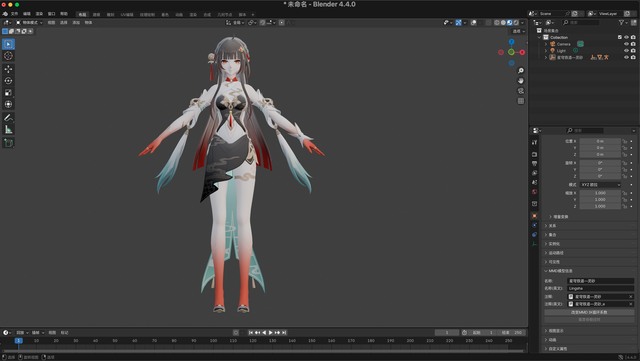Disable Camera object in renders
Viewport: 640px width, 361px height.
633,44
